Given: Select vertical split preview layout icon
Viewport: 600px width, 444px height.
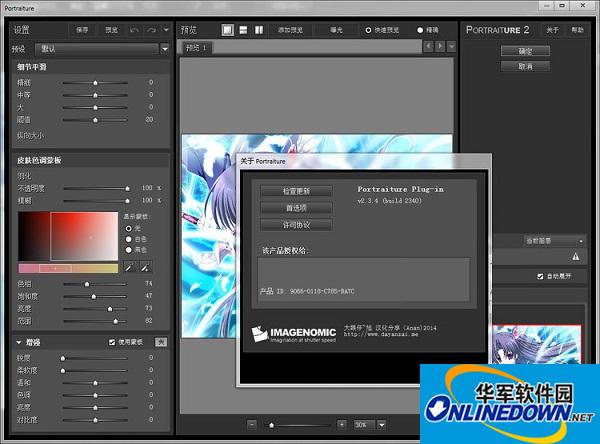Looking at the screenshot, I should tap(259, 30).
